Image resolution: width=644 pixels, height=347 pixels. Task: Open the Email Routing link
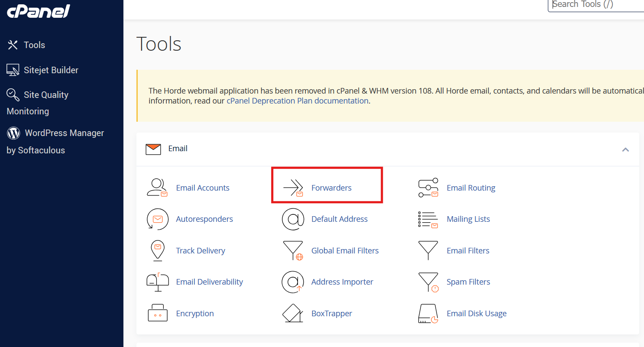pos(471,188)
